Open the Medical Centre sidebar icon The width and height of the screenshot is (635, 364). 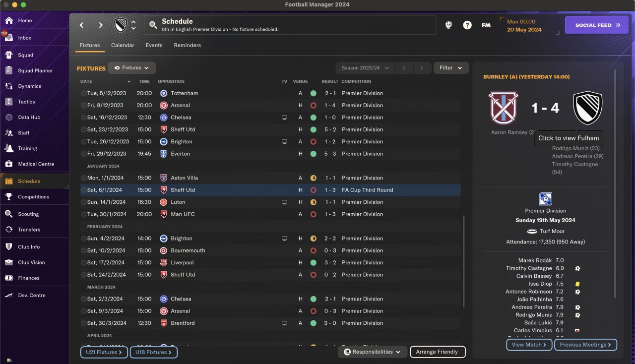tap(9, 164)
